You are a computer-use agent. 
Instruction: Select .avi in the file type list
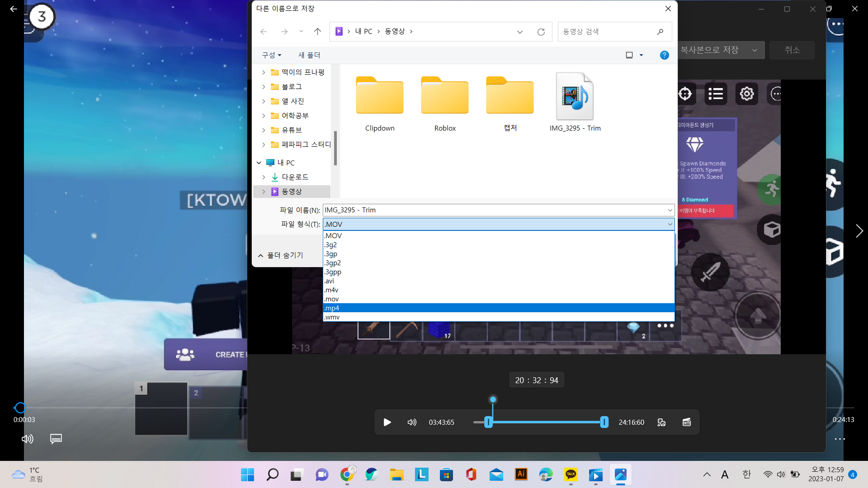point(499,281)
